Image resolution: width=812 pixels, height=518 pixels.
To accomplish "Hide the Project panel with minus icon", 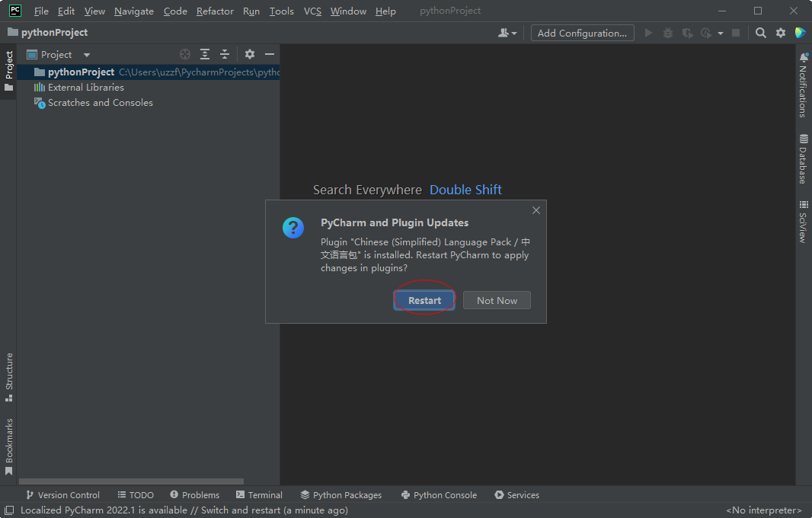I will (270, 54).
